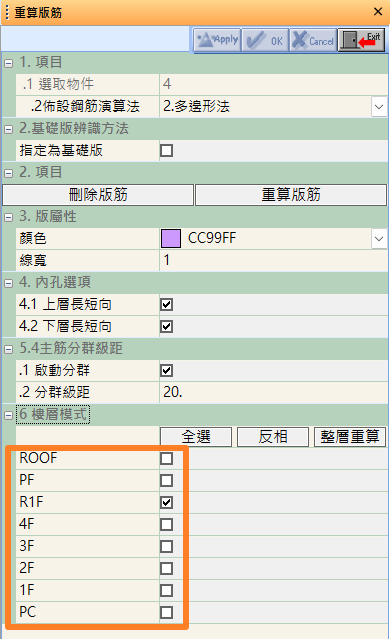Check the 2F floor checkbox
The image size is (390, 639).
point(166,568)
